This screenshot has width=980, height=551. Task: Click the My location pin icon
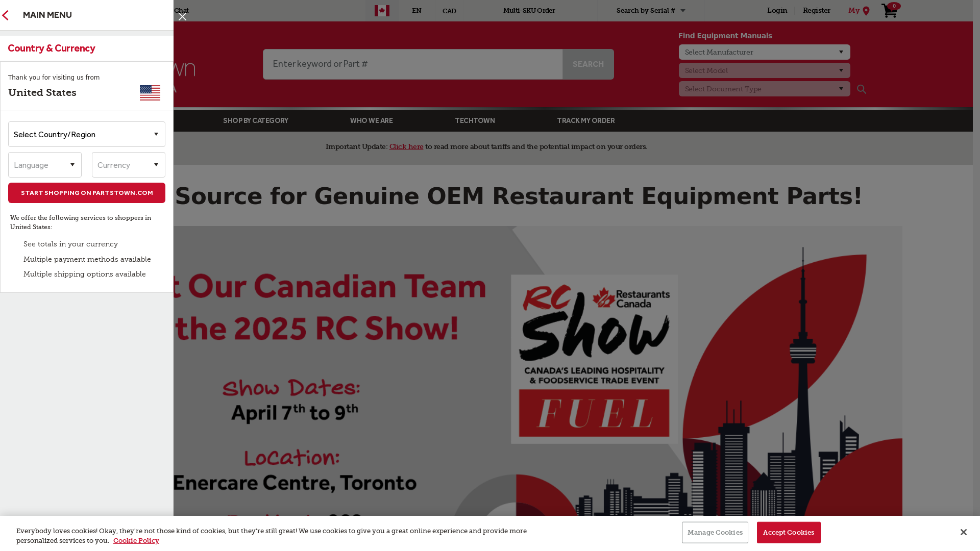click(x=866, y=11)
